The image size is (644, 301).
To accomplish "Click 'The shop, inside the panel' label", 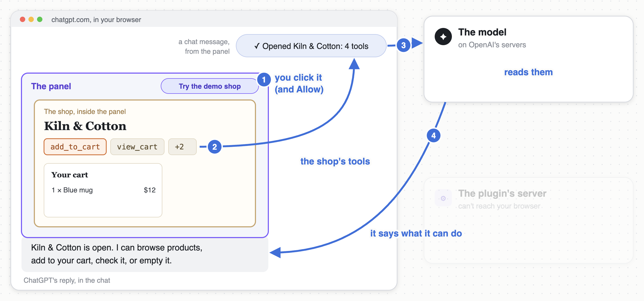I will (x=85, y=112).
